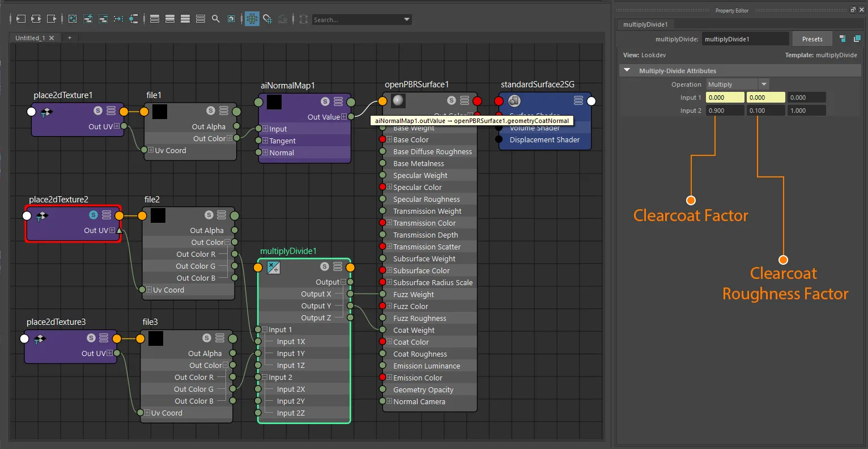Click the magnifier search icon in toolbar
The width and height of the screenshot is (868, 449).
click(x=216, y=19)
